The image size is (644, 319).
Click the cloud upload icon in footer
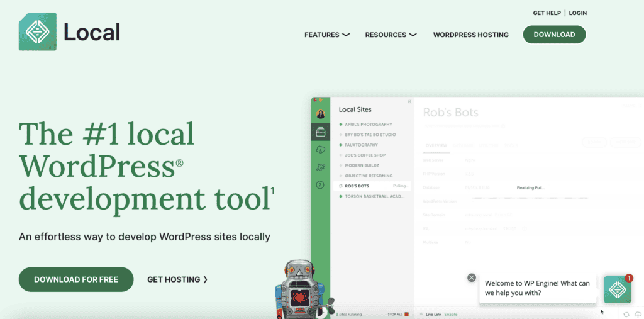point(638,314)
